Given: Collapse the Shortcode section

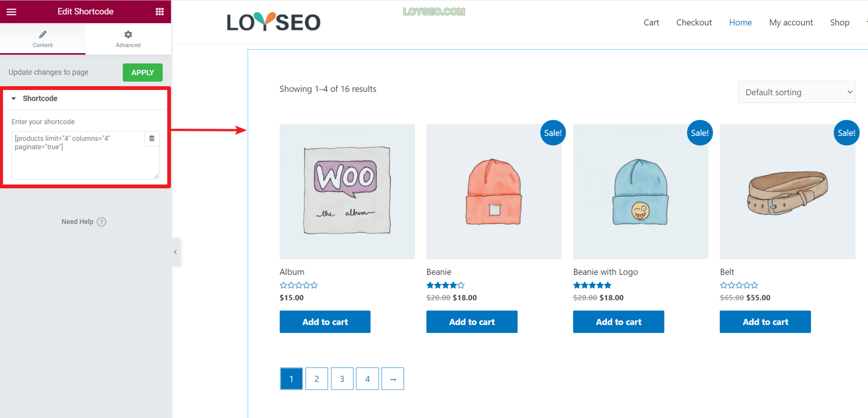Looking at the screenshot, I should click(13, 98).
